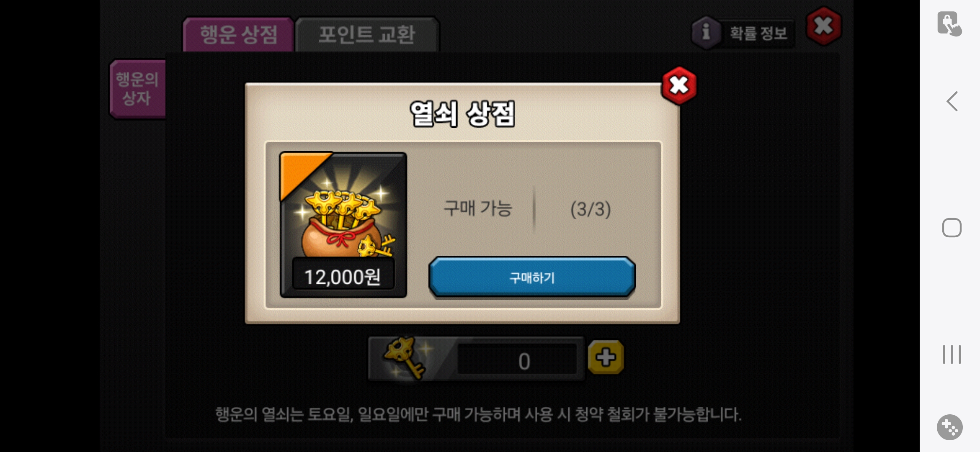This screenshot has width=980, height=452.
Task: Select the 행운의 상자 side tab
Action: [x=137, y=89]
